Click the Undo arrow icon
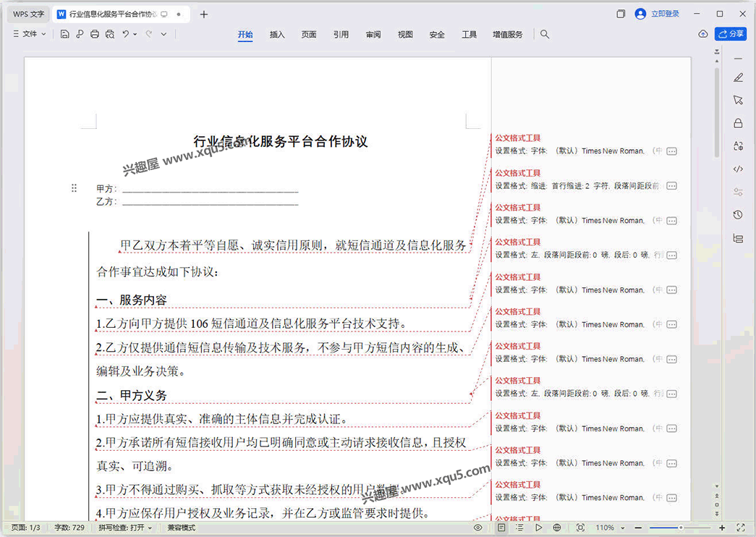Image resolution: width=756 pixels, height=537 pixels. 125,34
